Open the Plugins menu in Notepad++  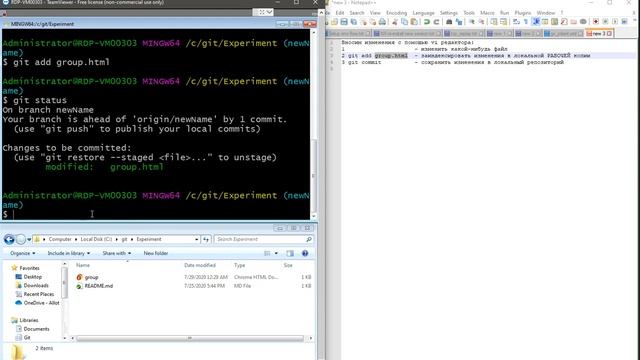tap(522, 13)
